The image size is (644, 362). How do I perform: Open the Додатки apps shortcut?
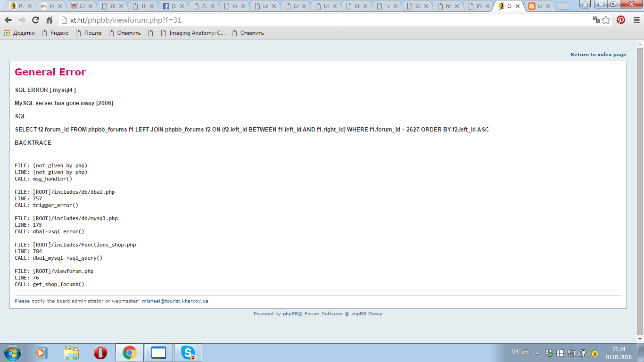(19, 33)
